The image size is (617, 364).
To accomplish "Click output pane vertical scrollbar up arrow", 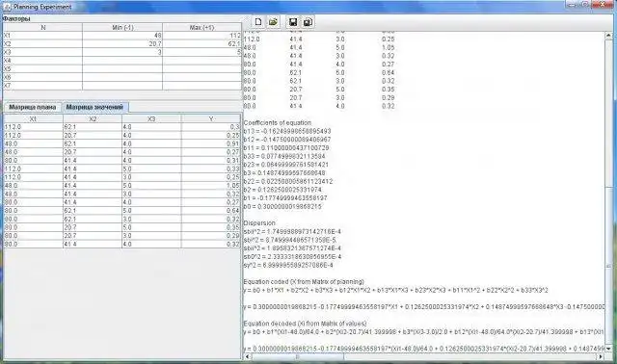I will 608,36.
